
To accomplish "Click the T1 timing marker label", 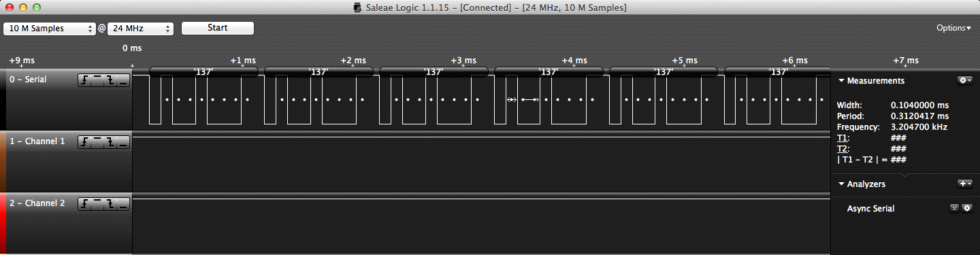I will click(x=843, y=137).
